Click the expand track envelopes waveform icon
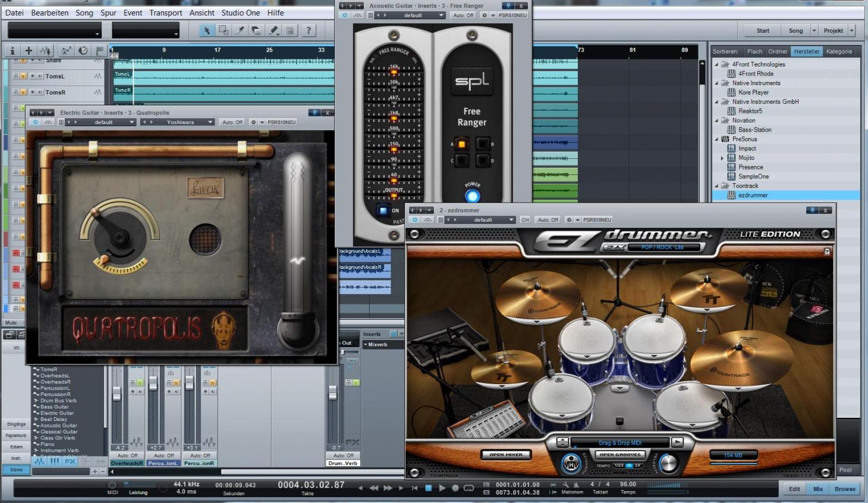868x503 pixels. [46, 51]
